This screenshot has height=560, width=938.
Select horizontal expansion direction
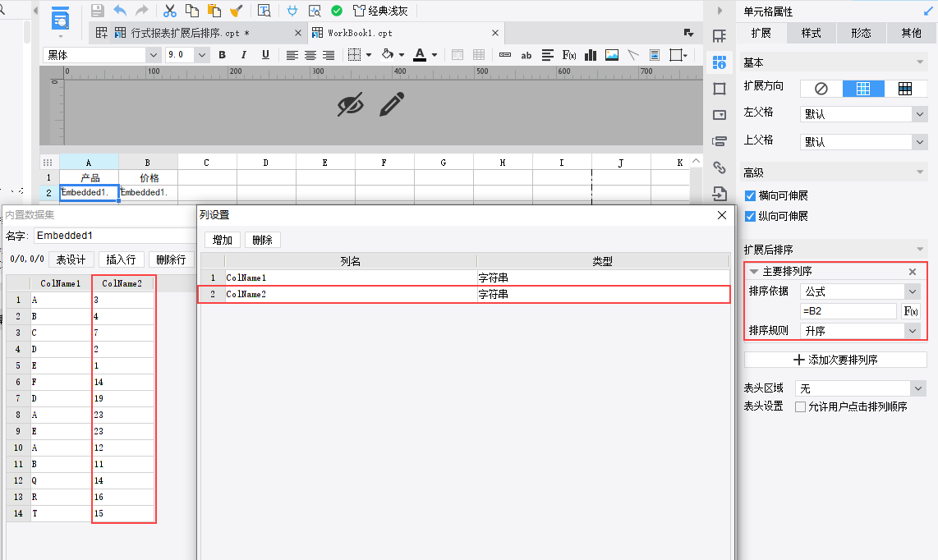click(905, 89)
